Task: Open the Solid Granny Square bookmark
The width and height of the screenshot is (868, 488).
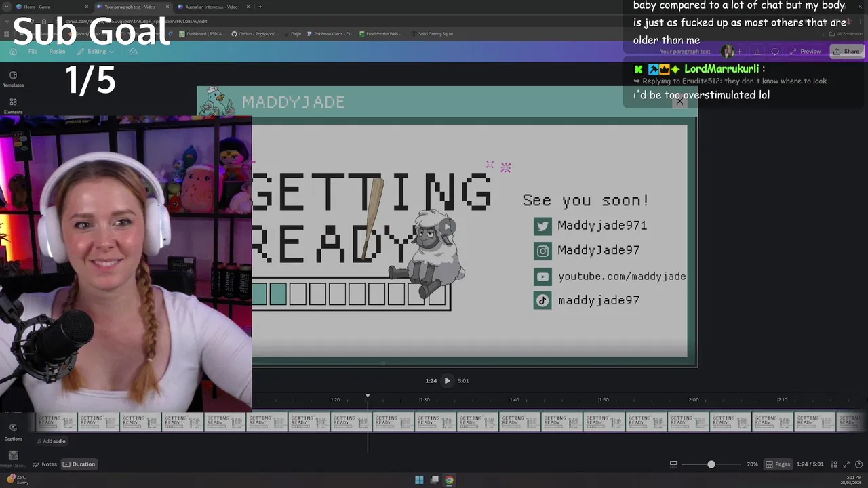Action: coord(434,34)
